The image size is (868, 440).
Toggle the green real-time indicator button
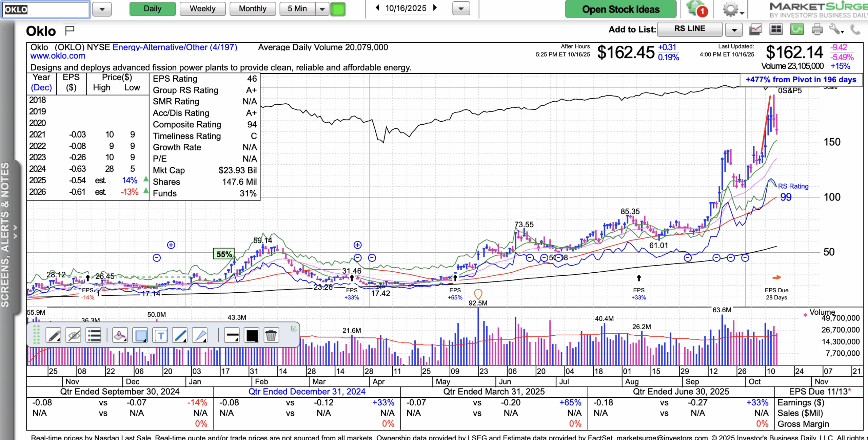click(338, 9)
